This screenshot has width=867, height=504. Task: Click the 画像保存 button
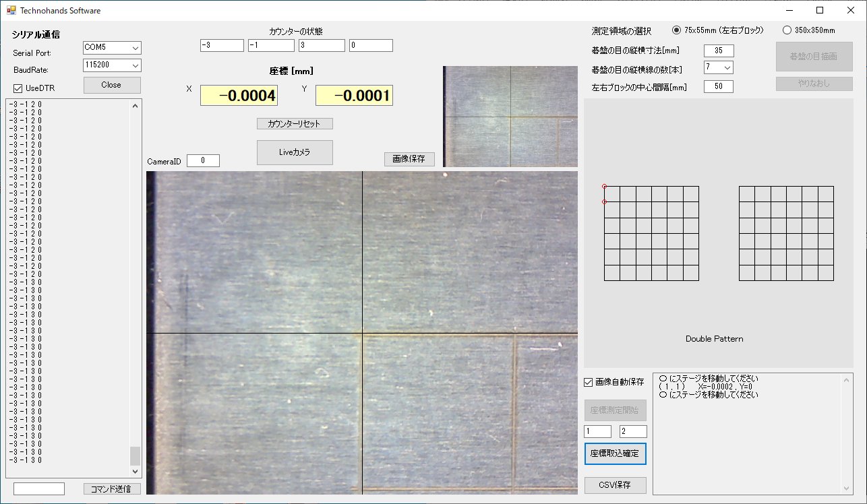(409, 159)
